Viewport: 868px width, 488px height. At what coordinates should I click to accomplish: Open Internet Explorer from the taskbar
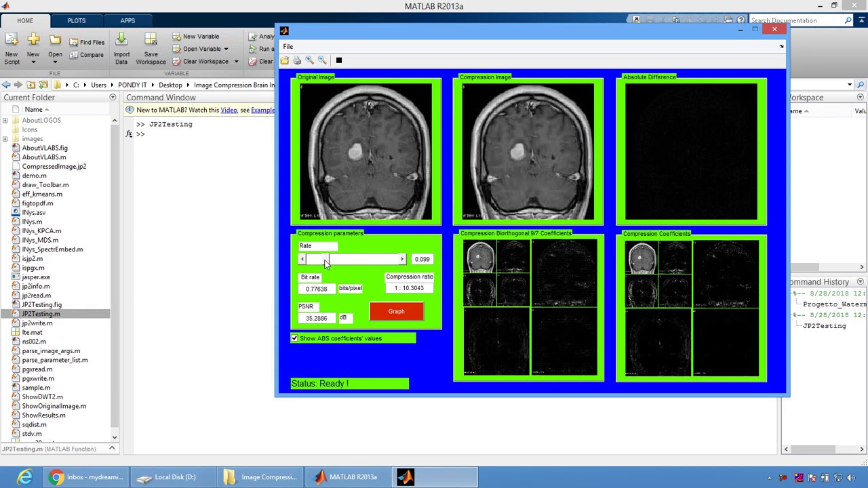[x=25, y=477]
